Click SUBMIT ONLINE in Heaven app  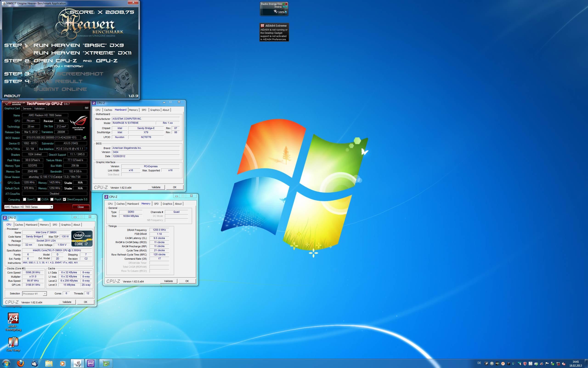pyautogui.click(x=60, y=89)
